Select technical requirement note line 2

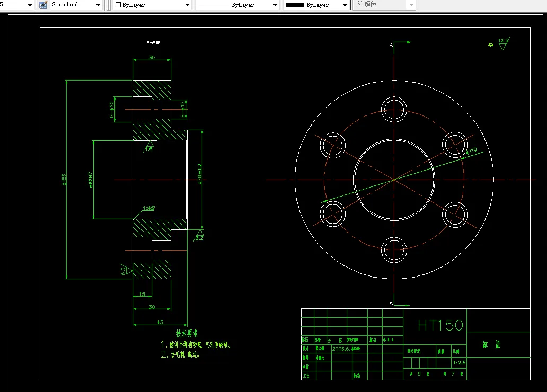180,355
